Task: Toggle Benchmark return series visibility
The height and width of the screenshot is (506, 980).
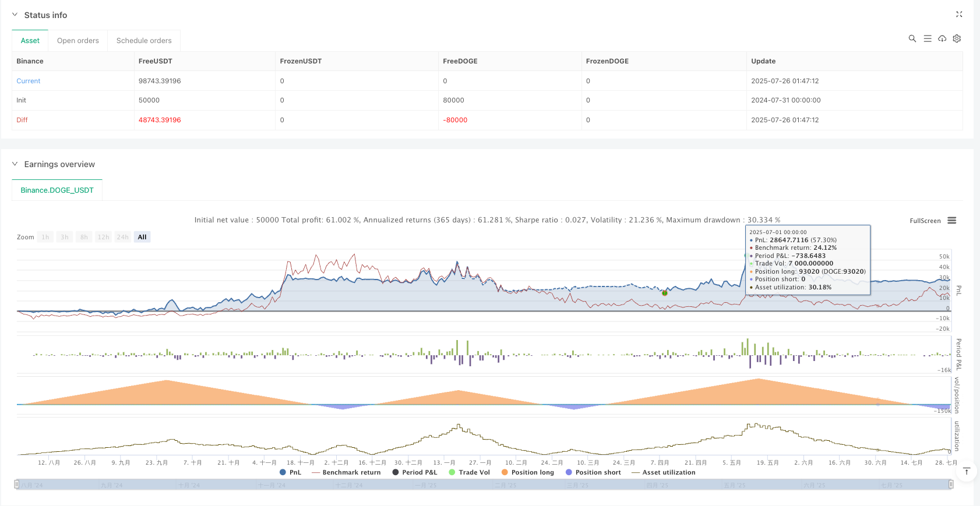Action: point(346,472)
